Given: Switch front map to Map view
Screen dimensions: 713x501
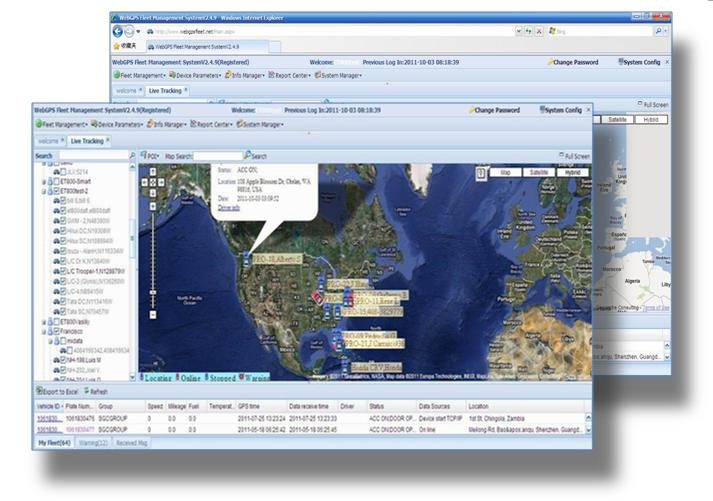Looking at the screenshot, I should [x=505, y=172].
